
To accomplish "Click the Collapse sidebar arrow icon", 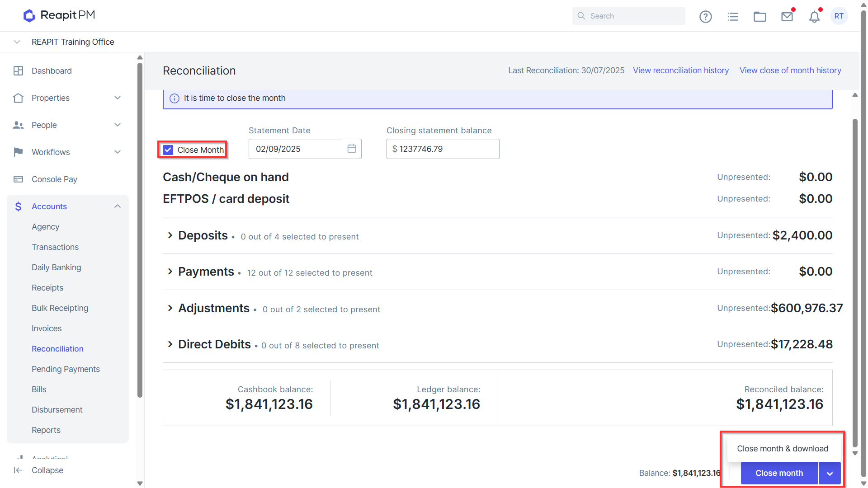I will (18, 470).
